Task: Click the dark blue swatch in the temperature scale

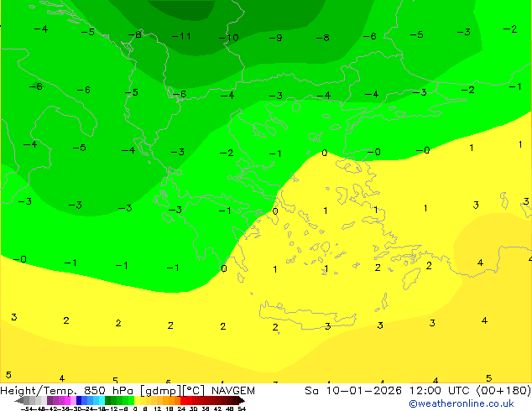Action: [79, 400]
